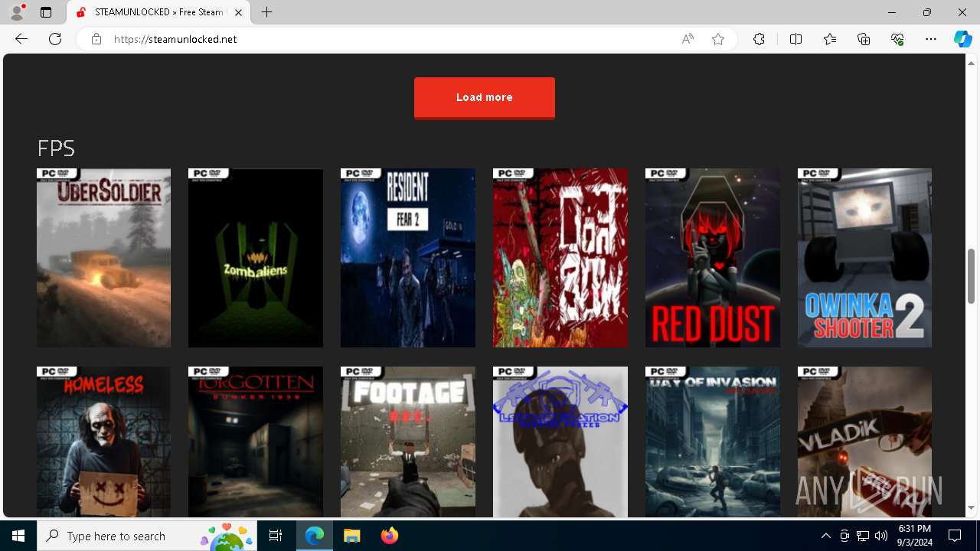Open the notifications center icon
Screen dimensions: 980x551
(x=955, y=536)
